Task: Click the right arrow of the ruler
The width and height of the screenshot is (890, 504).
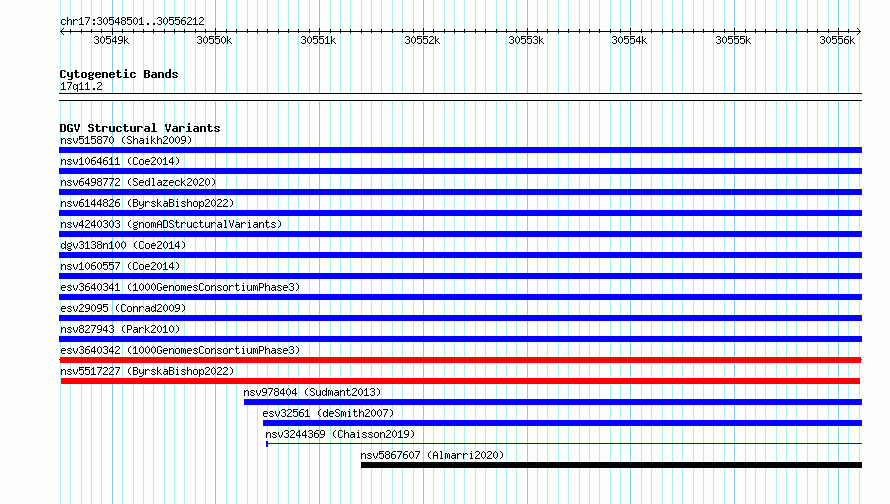Action: [x=859, y=31]
